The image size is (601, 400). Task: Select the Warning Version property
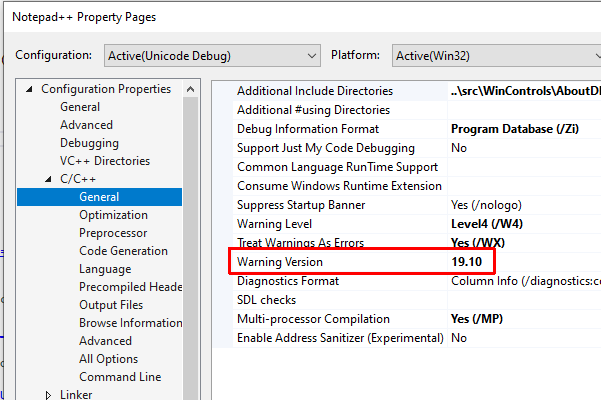(x=280, y=262)
